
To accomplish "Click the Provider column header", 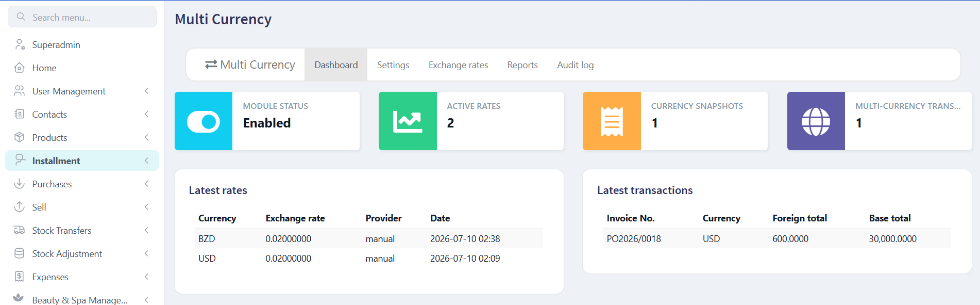I will [x=383, y=218].
